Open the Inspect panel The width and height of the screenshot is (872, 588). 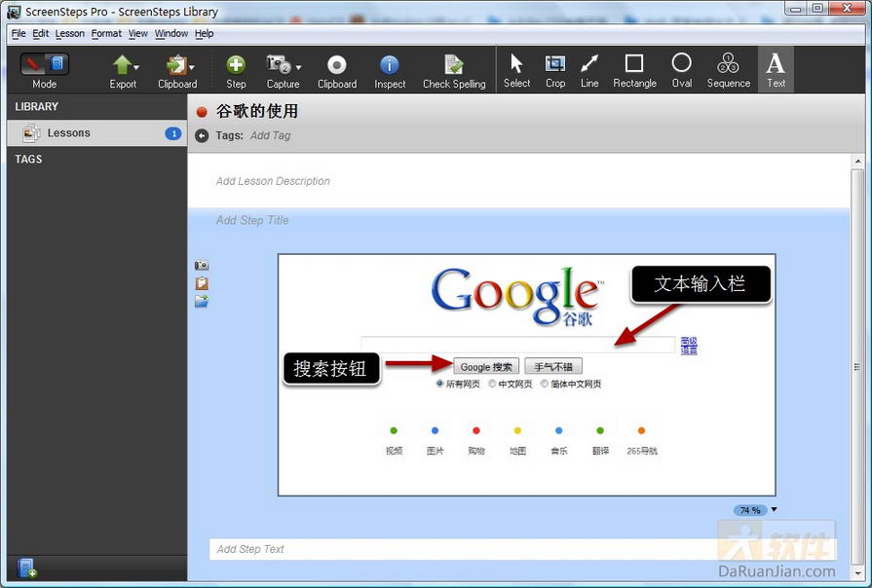[x=389, y=68]
